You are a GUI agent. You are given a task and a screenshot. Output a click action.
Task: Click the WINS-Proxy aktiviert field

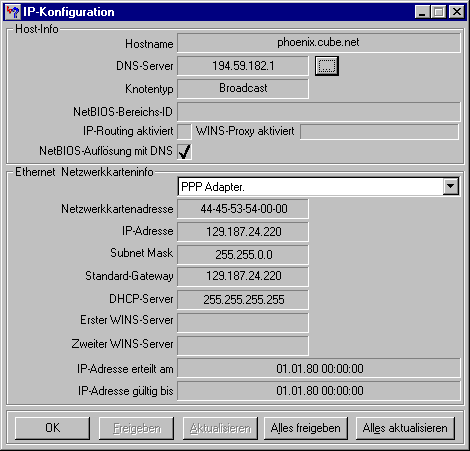tap(379, 132)
